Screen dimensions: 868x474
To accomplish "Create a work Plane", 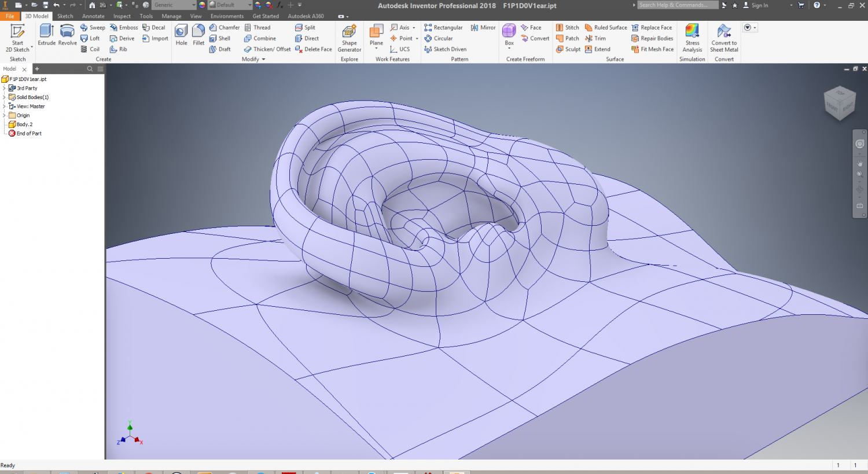I will click(x=376, y=35).
